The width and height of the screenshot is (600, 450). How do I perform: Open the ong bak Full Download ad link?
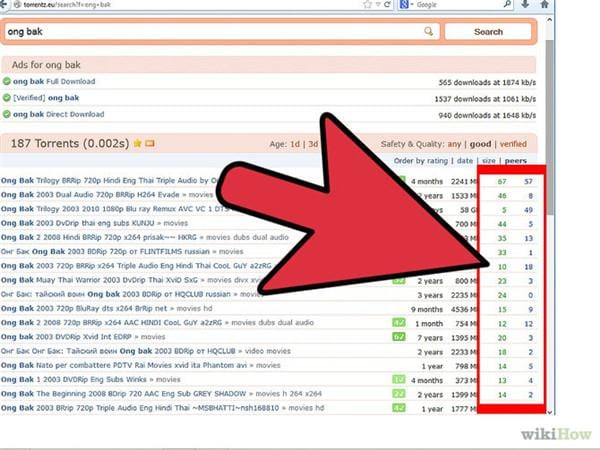(x=54, y=82)
